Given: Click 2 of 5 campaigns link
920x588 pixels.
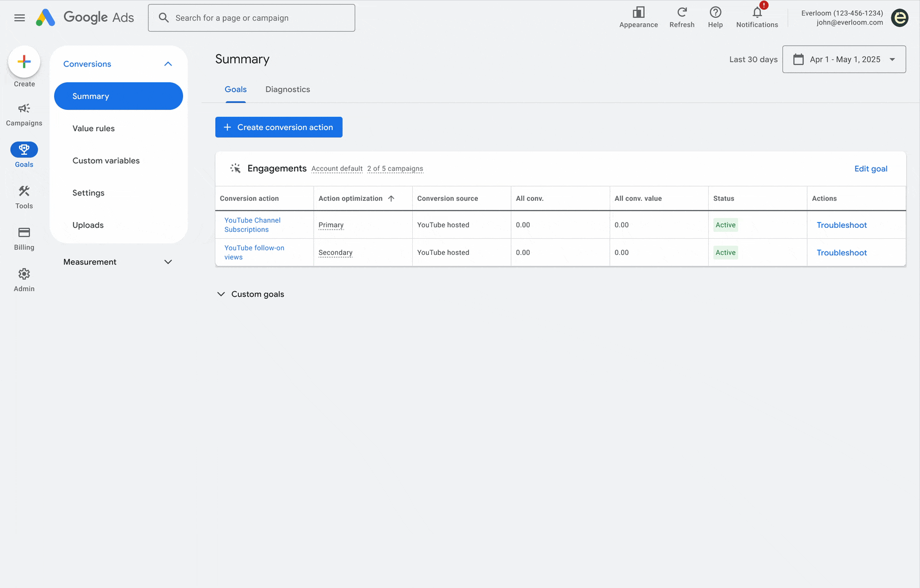Looking at the screenshot, I should [395, 169].
